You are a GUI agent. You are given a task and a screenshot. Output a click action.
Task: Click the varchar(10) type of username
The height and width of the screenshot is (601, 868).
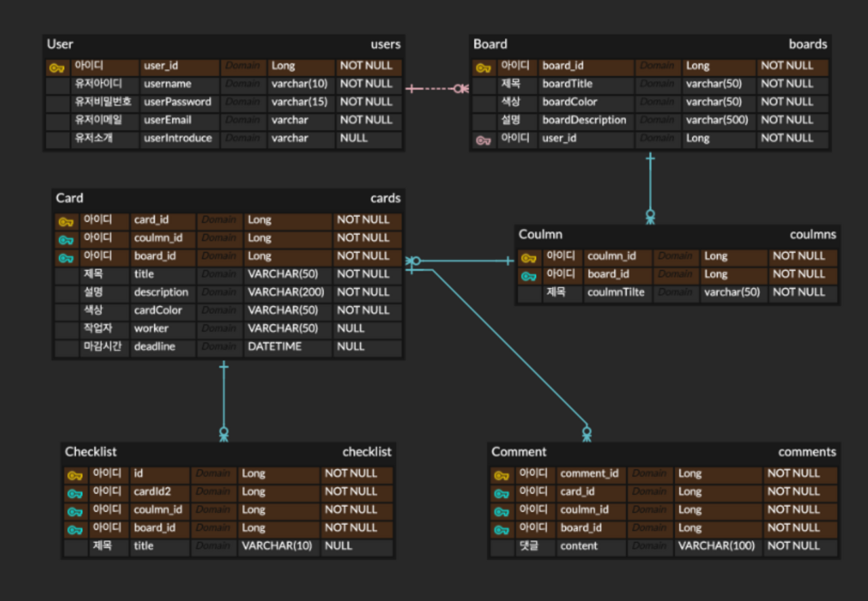click(x=300, y=84)
